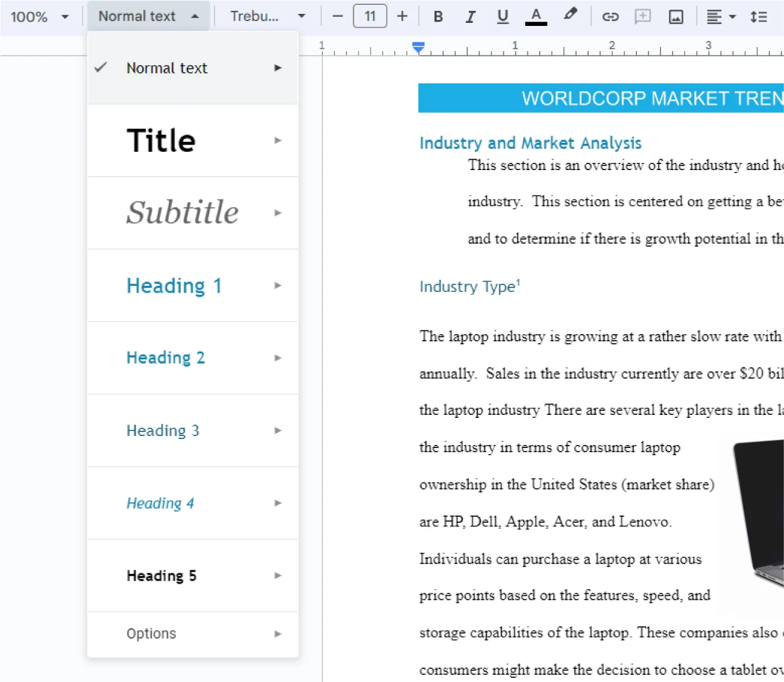Open Options at the bottom of styles menu
Image resolution: width=784 pixels, height=682 pixels.
click(151, 633)
